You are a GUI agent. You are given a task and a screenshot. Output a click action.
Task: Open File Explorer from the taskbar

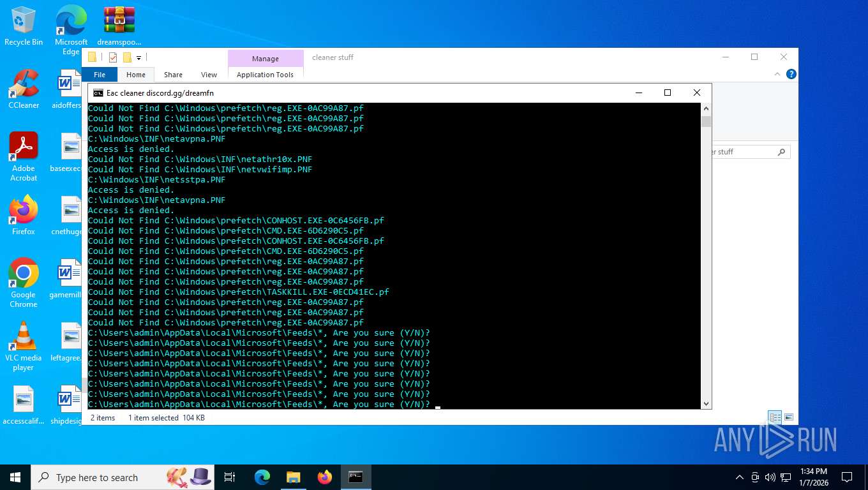point(293,477)
